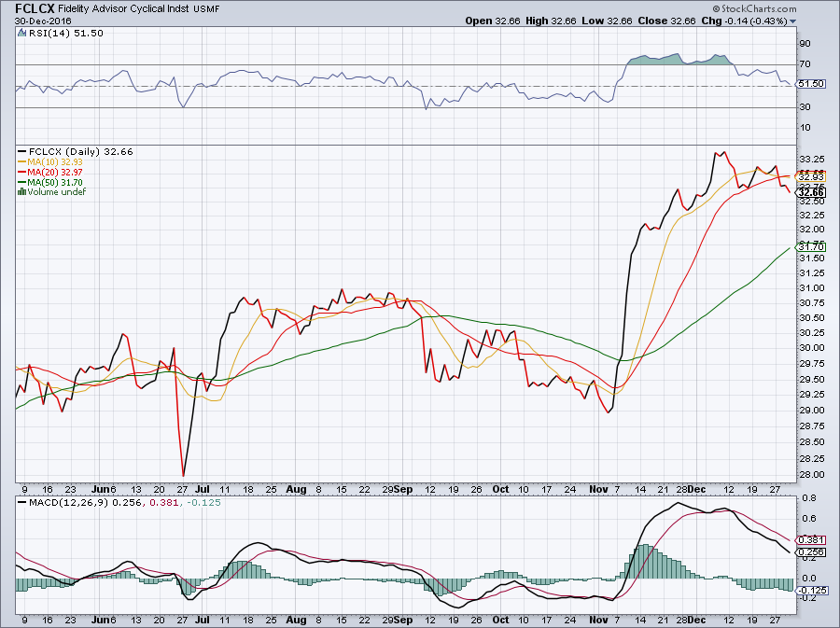Click the 51.50 RSI value tag on axis
840x628 pixels.
(x=810, y=84)
